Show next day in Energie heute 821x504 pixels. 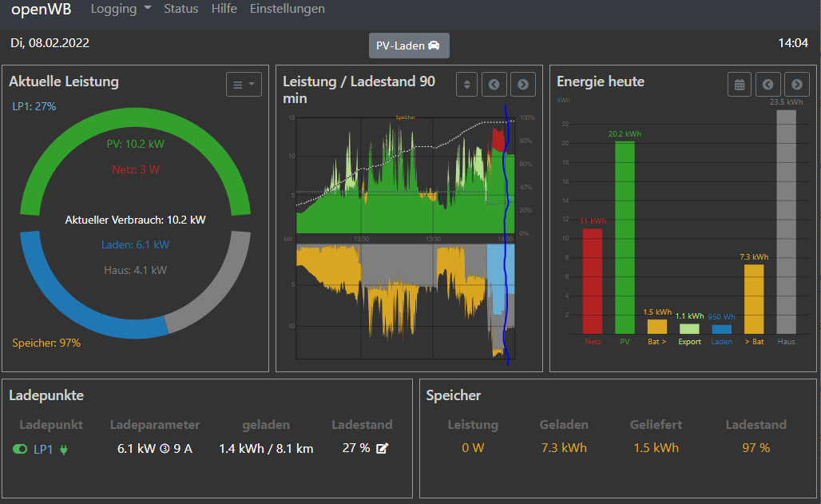click(x=796, y=84)
